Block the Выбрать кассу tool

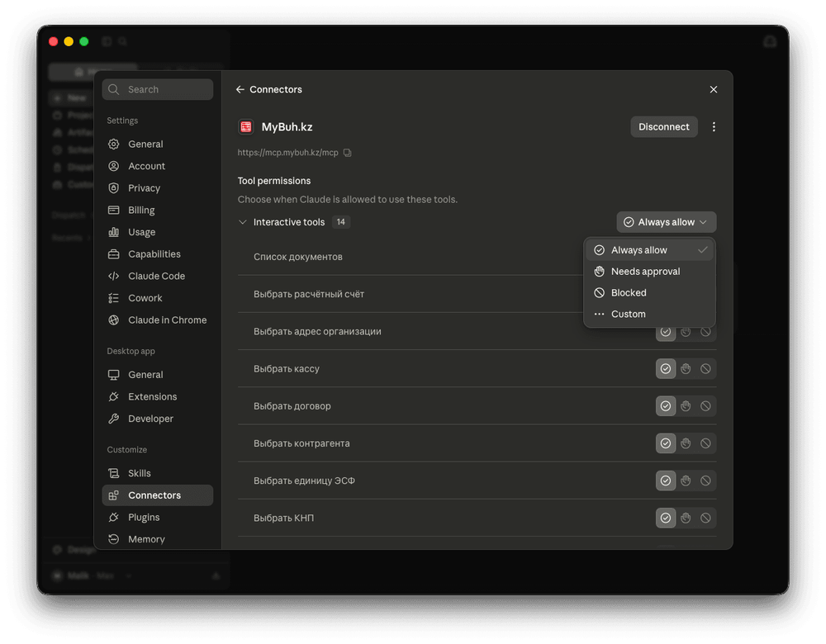coord(706,368)
